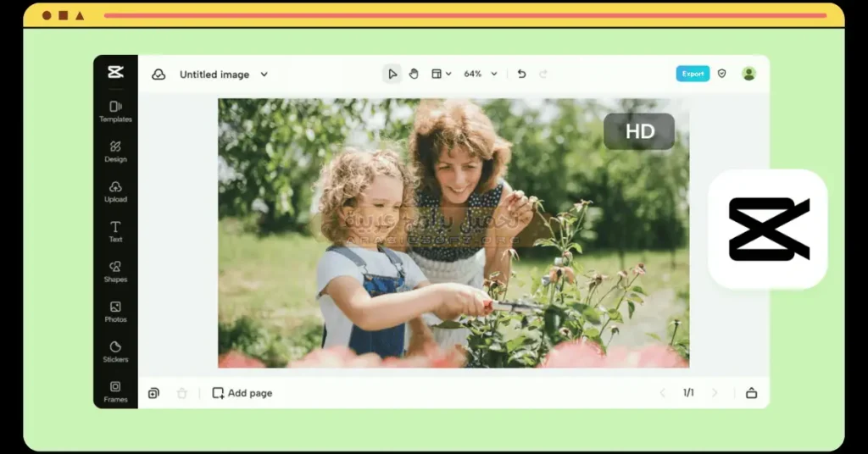Click the Add page button

(x=242, y=393)
